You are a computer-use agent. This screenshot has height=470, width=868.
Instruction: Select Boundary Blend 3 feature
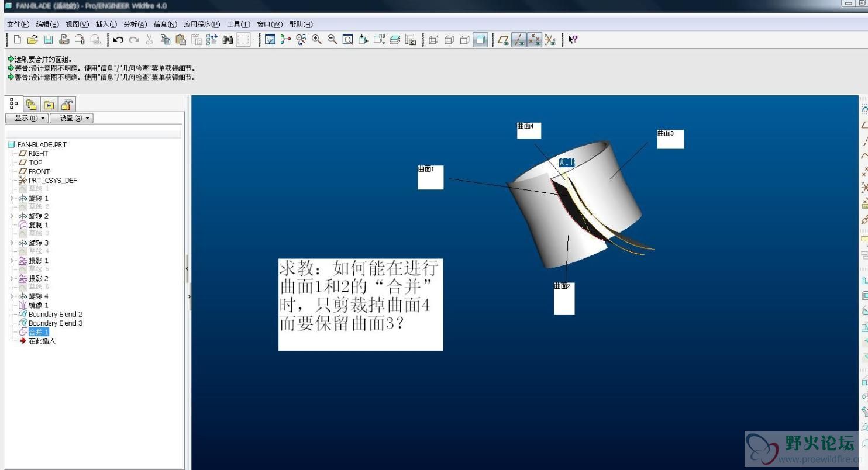[56, 323]
